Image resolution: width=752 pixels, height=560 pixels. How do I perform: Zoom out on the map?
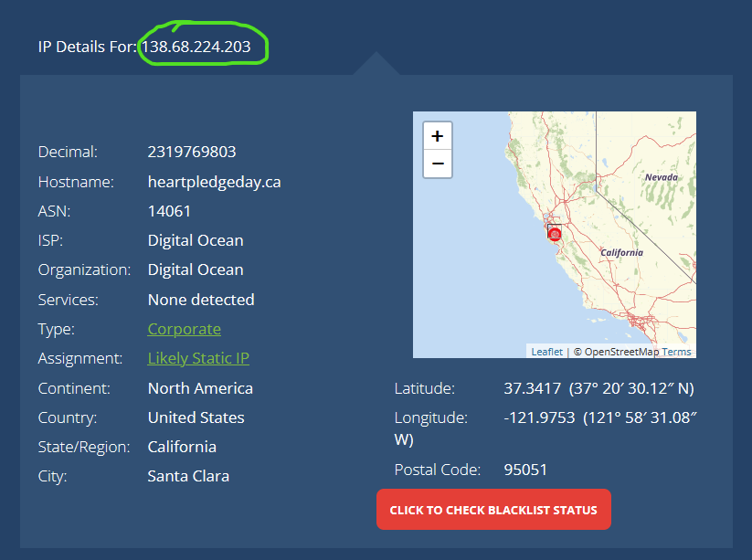(x=438, y=164)
